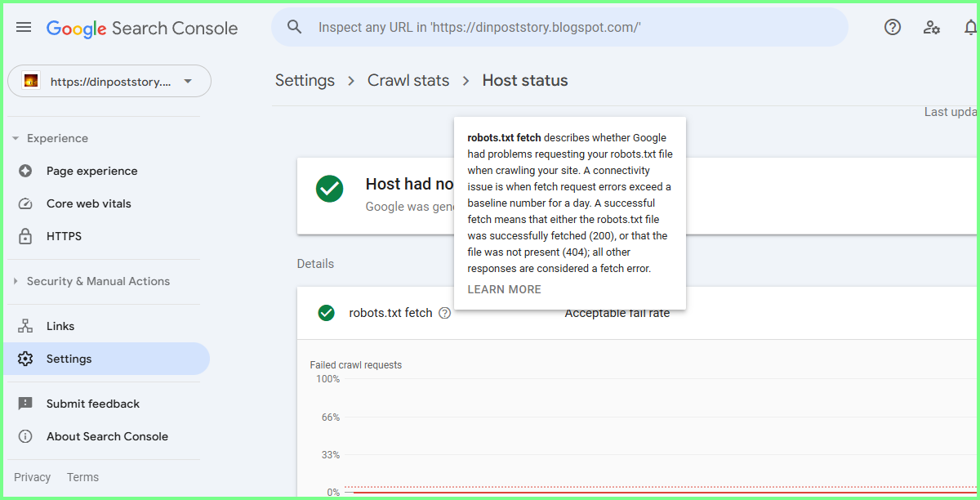Screen dimensions: 980x500
Task: Open About Search Console
Action: (108, 436)
